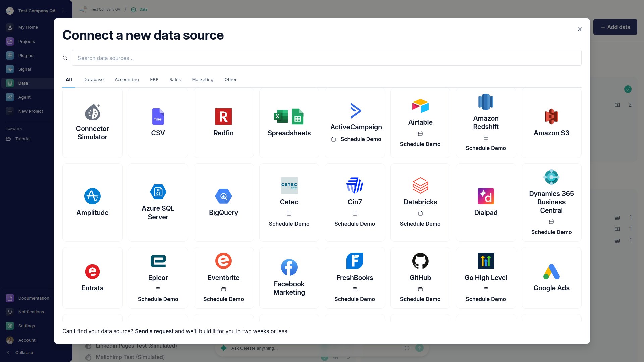The width and height of the screenshot is (644, 362).
Task: Open Account in the sidebar
Action: [x=27, y=340]
